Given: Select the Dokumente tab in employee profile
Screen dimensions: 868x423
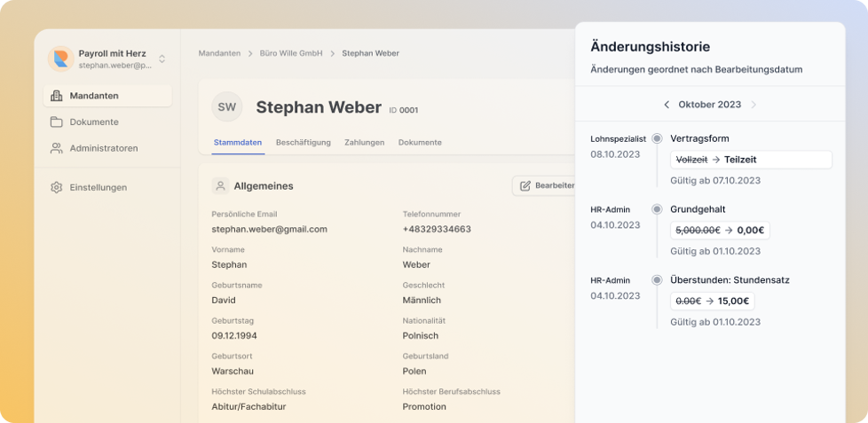Looking at the screenshot, I should pos(420,143).
